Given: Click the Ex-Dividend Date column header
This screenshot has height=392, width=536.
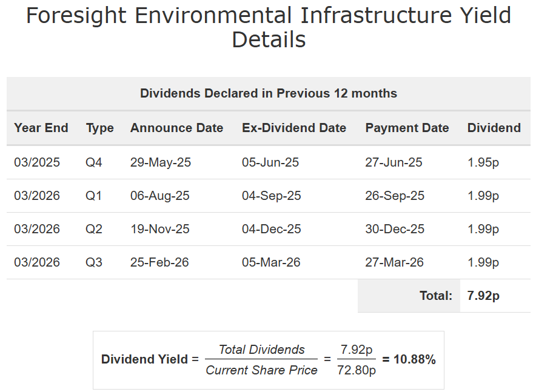Looking at the screenshot, I should (294, 128).
